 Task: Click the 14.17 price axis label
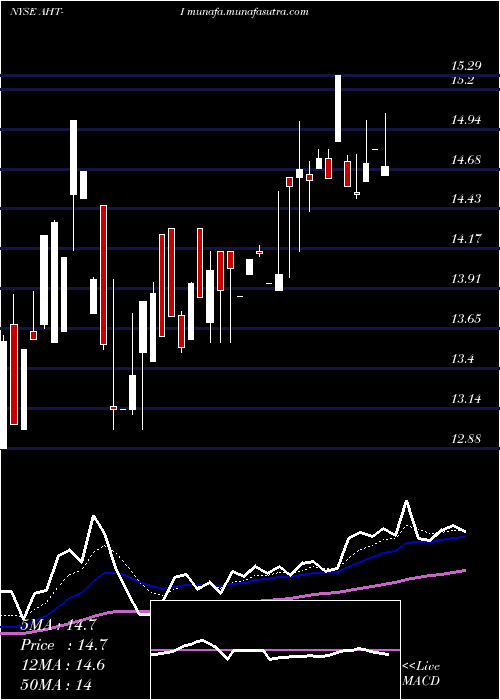[x=466, y=239]
